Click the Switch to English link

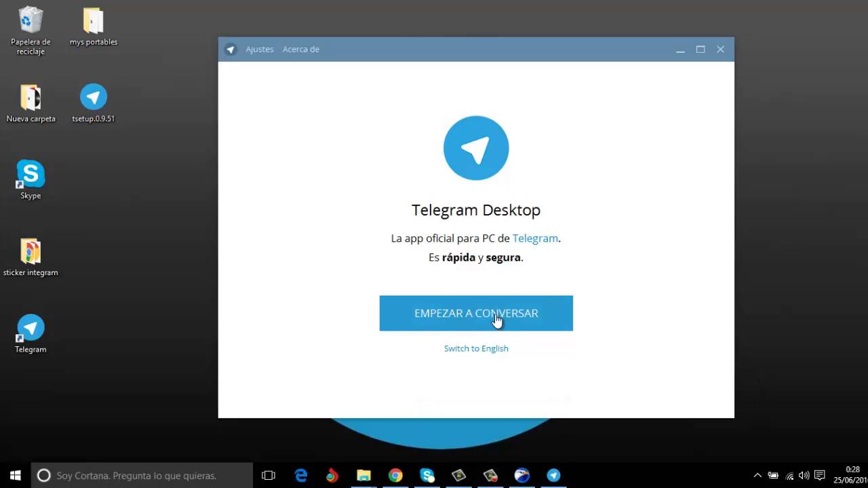476,348
